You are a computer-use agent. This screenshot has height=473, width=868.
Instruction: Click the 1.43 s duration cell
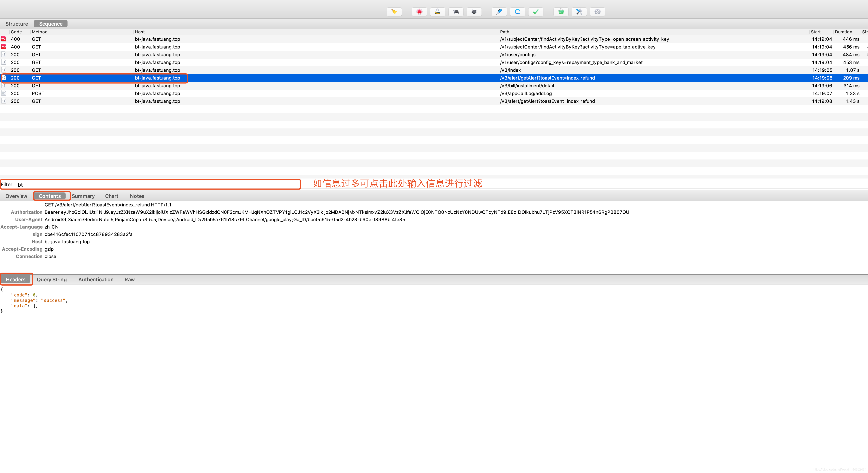[x=852, y=101]
